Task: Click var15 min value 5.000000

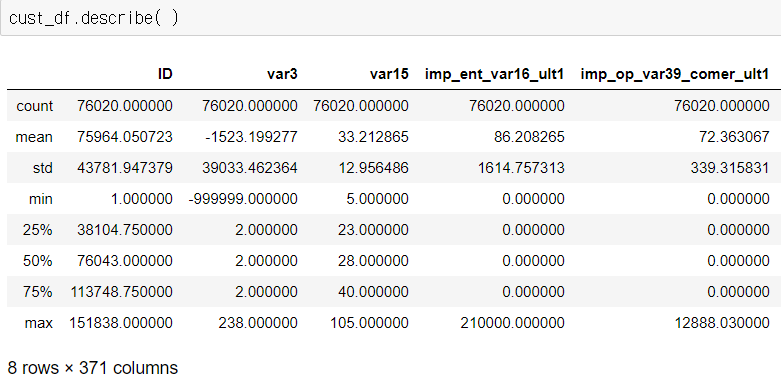Action: click(378, 199)
